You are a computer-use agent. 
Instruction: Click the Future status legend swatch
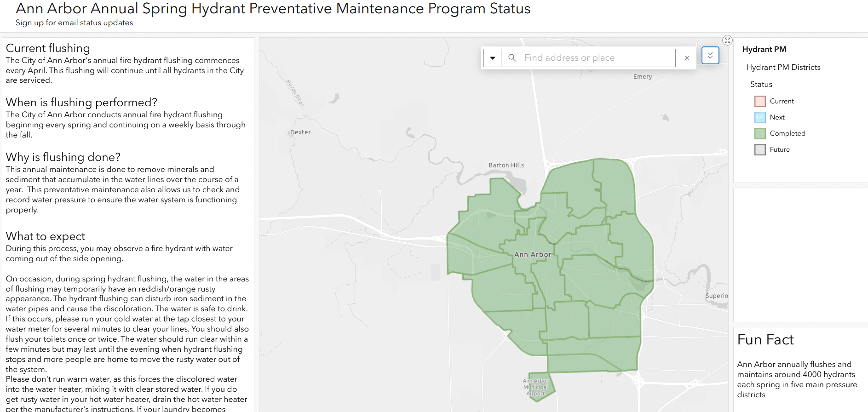[760, 149]
